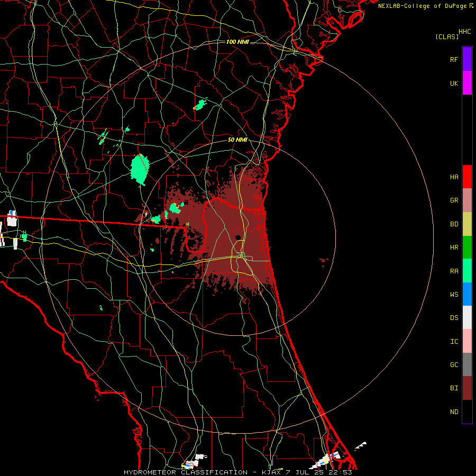Screen dimensions: 476x476
Task: Click the HR green legend swatch
Action: [x=467, y=248]
